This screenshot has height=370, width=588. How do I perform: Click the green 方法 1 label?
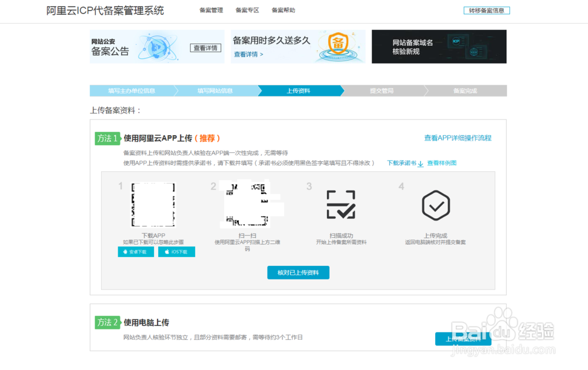click(x=107, y=138)
